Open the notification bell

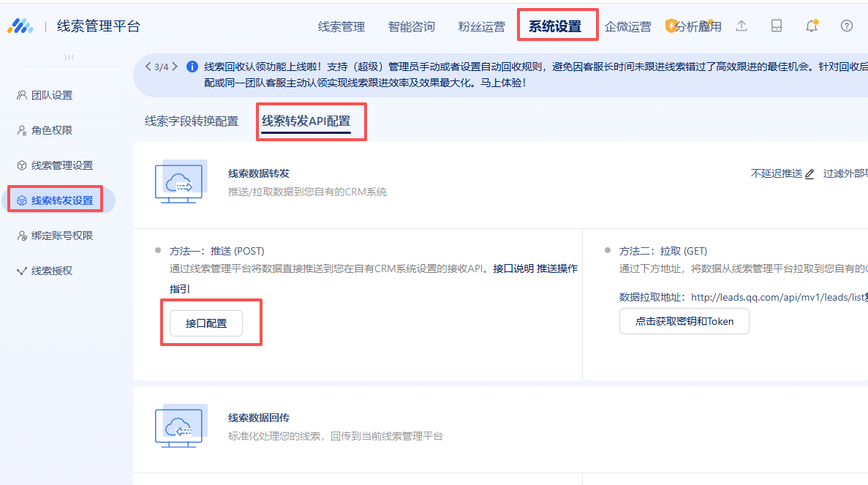[x=811, y=26]
